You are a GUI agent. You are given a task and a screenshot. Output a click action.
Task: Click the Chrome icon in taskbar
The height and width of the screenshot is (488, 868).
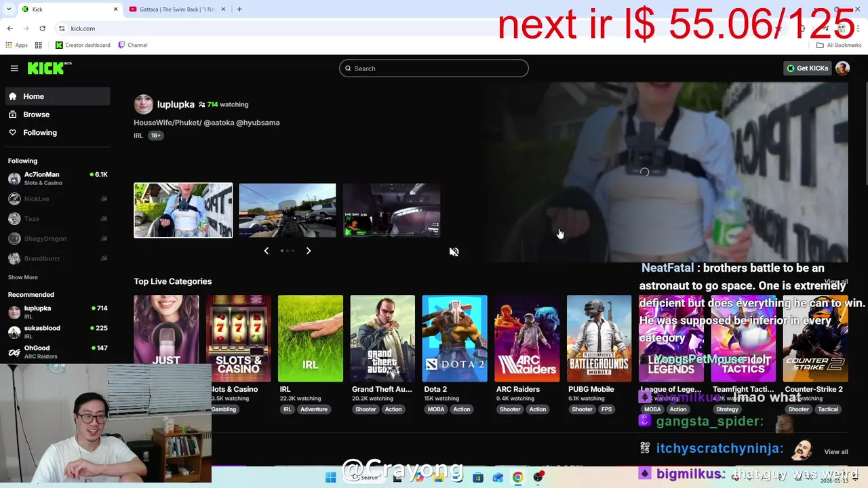click(517, 478)
